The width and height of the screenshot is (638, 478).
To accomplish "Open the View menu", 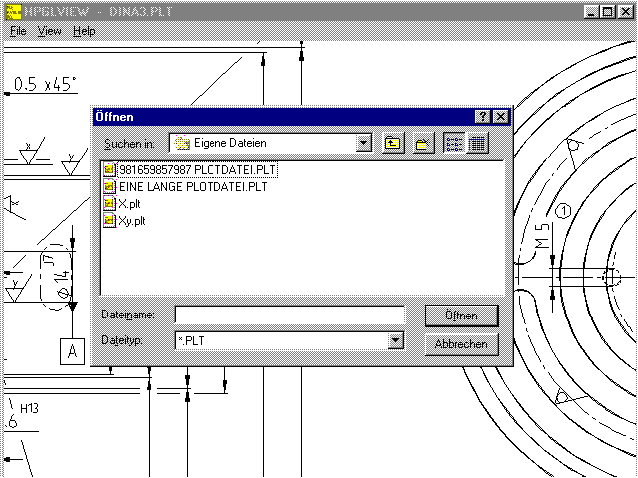I will pyautogui.click(x=49, y=31).
